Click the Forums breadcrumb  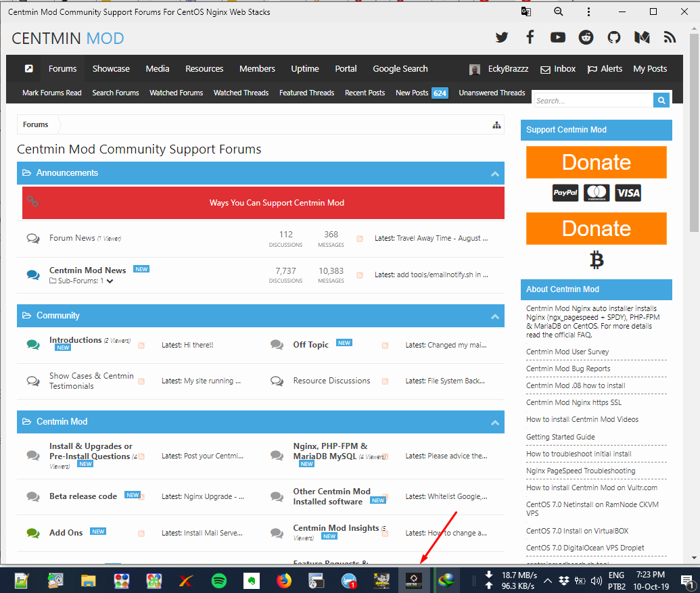coord(36,124)
